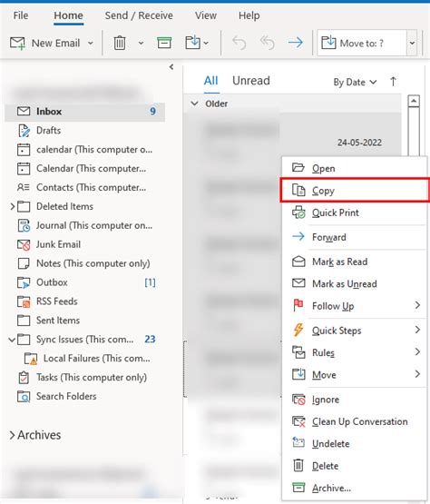This screenshot has width=430, height=504.
Task: Toggle sort order with the up arrow
Action: coord(393,82)
